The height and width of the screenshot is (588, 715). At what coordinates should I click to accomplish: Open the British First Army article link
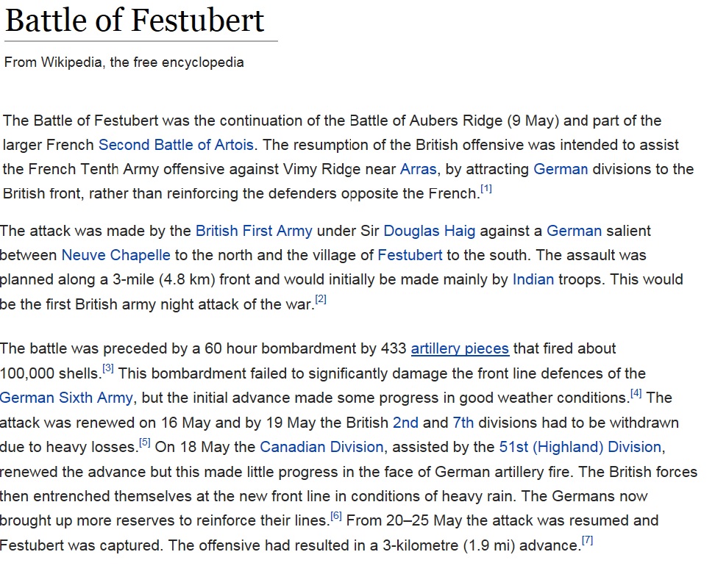click(254, 231)
